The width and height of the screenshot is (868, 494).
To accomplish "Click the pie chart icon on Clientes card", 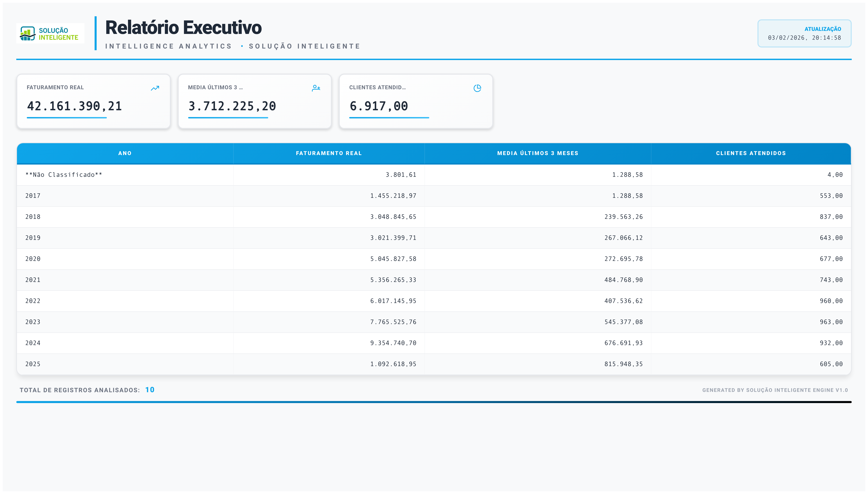I will [x=477, y=88].
